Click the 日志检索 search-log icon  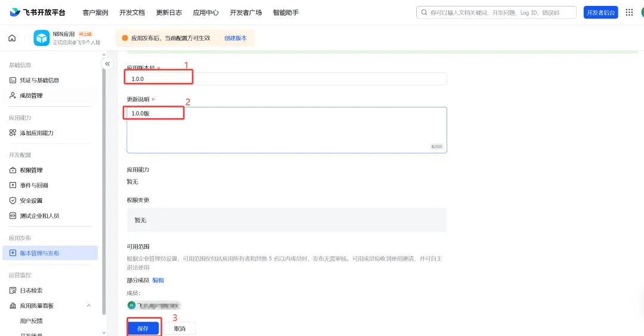(x=13, y=291)
